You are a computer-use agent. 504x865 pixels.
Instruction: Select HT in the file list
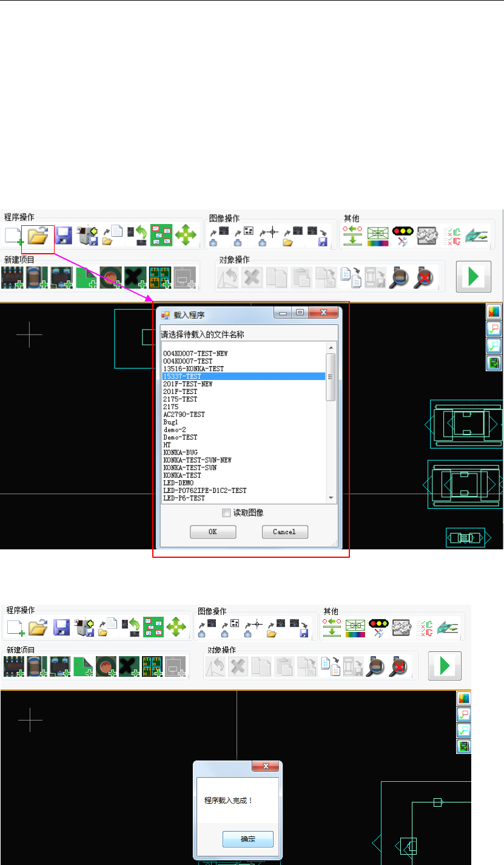tap(167, 445)
